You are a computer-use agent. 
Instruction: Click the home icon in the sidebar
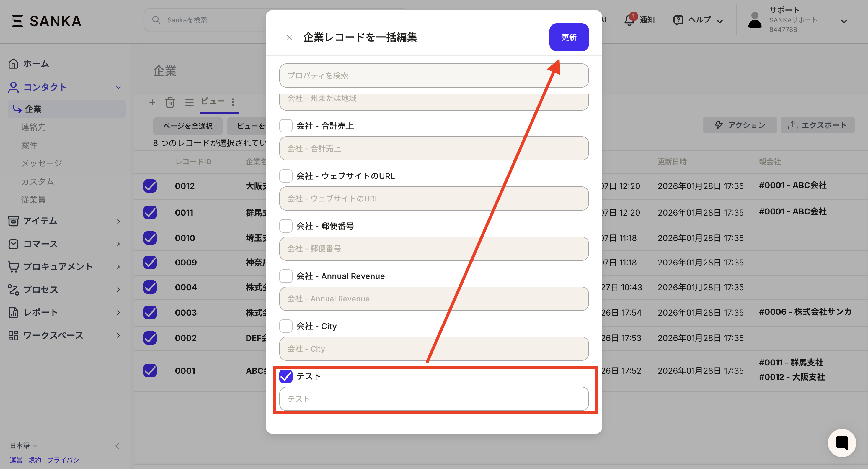click(14, 63)
